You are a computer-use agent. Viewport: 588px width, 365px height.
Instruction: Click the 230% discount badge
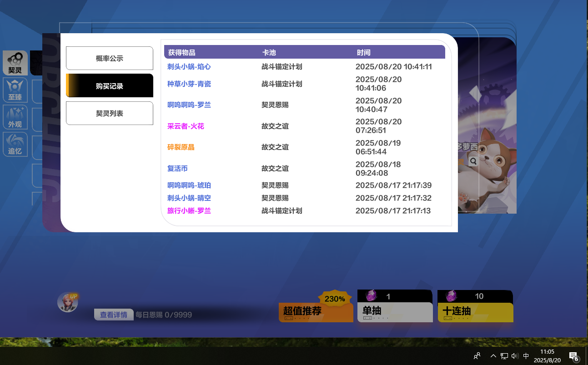point(335,299)
